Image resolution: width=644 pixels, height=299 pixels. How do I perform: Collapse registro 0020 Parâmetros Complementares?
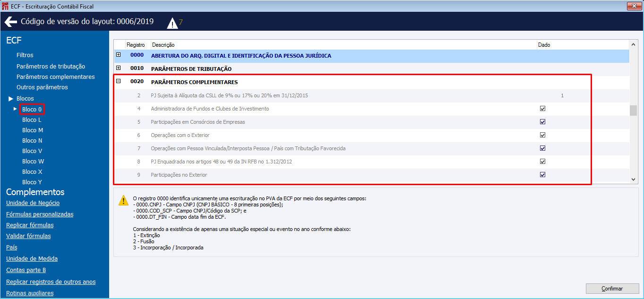click(x=119, y=81)
